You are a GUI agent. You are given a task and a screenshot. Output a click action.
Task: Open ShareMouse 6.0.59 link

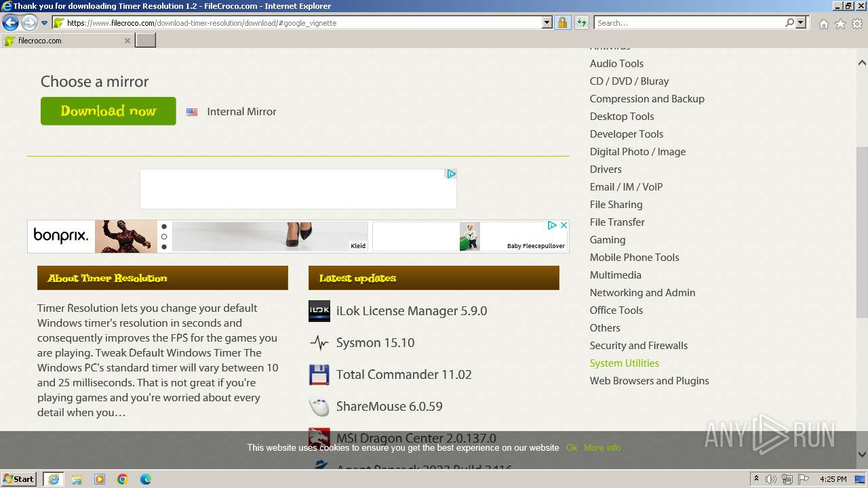[389, 407]
